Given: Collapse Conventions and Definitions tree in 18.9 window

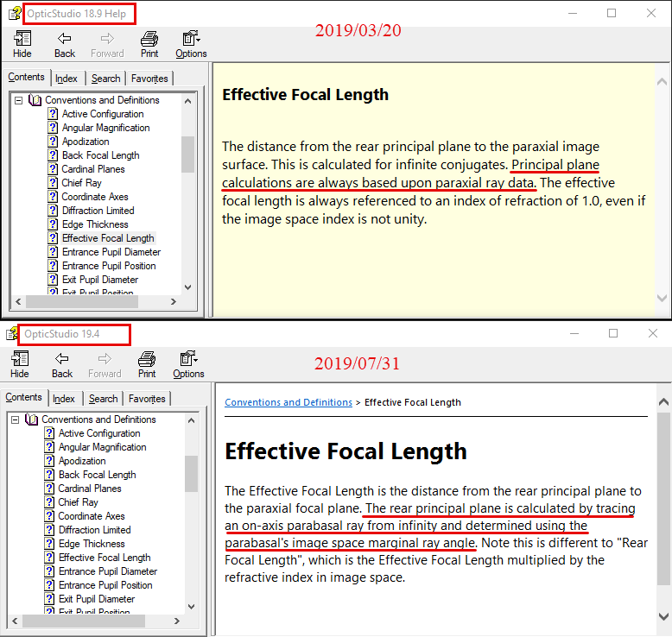Looking at the screenshot, I should (x=18, y=100).
